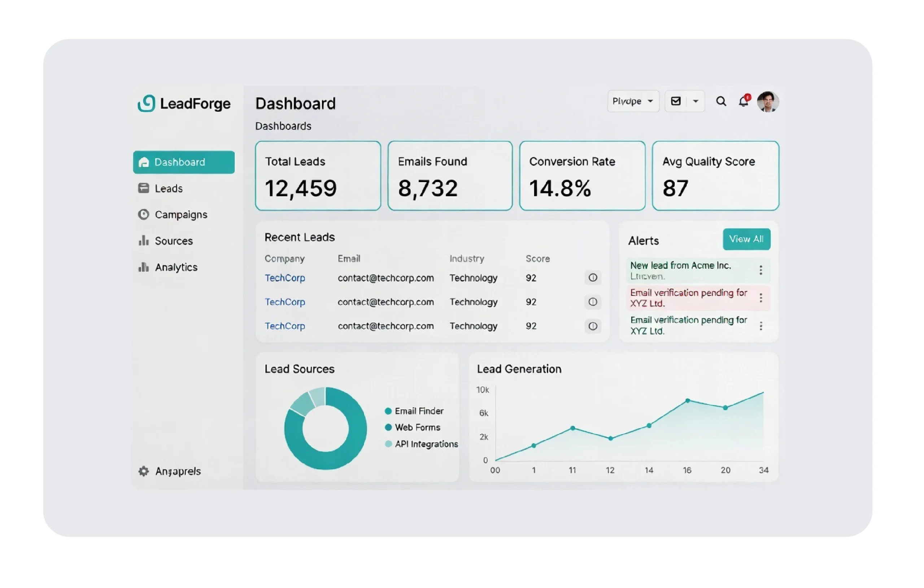Image resolution: width=924 pixels, height=588 pixels.
Task: Sort by the Email column header
Action: click(349, 259)
